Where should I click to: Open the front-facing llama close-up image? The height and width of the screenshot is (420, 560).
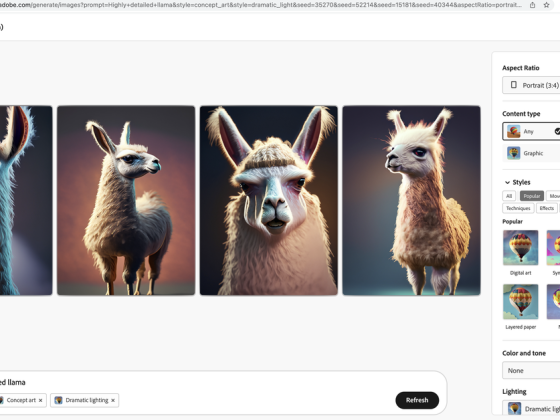click(269, 200)
